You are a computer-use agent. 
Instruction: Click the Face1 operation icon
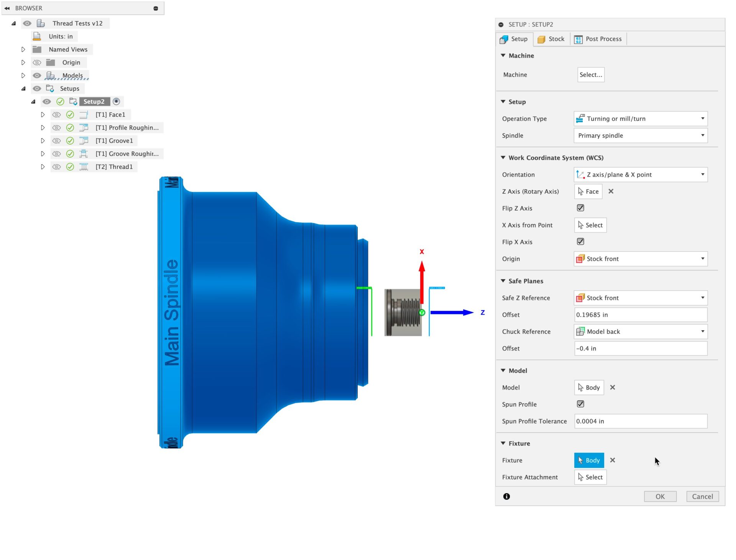(84, 114)
